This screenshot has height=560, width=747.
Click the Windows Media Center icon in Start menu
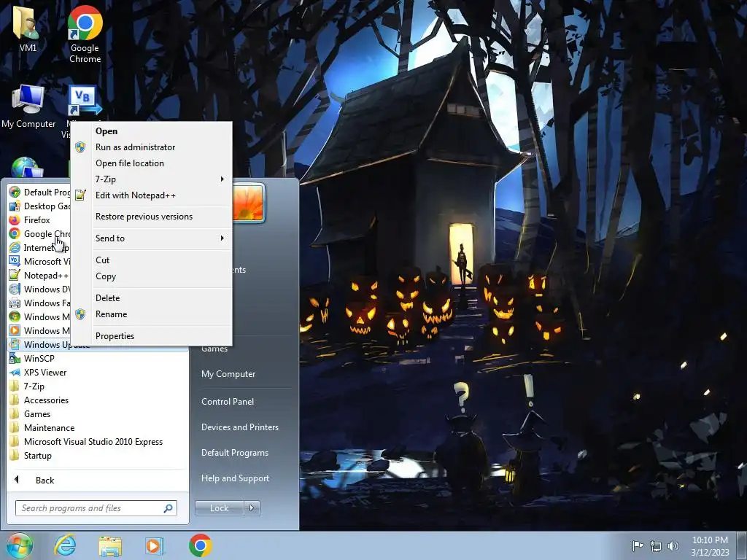(x=15, y=316)
